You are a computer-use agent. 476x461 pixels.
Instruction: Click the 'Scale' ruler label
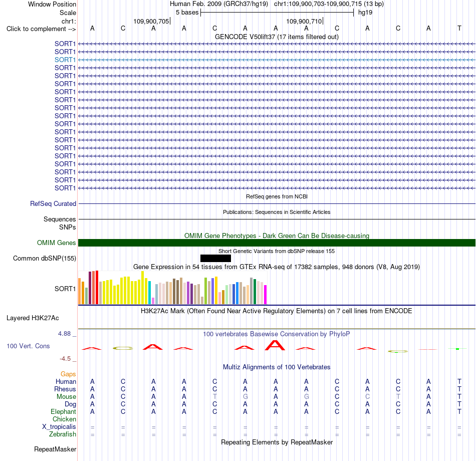(x=68, y=13)
